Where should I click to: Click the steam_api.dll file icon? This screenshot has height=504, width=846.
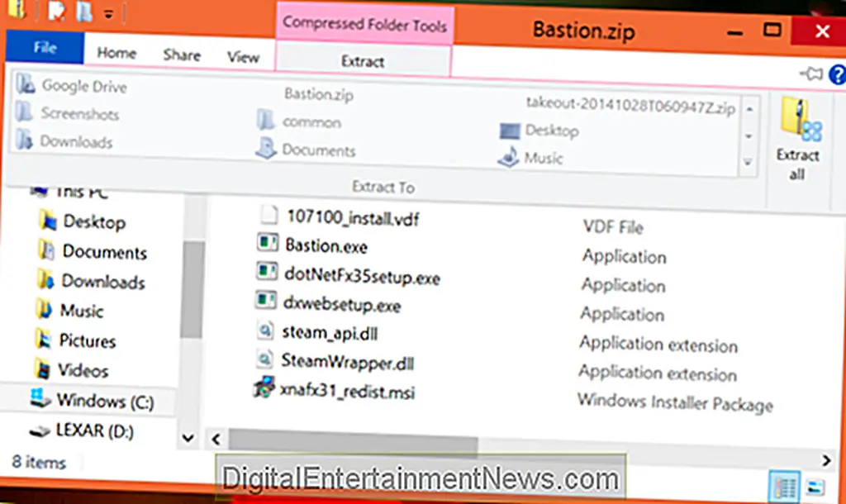click(x=265, y=329)
